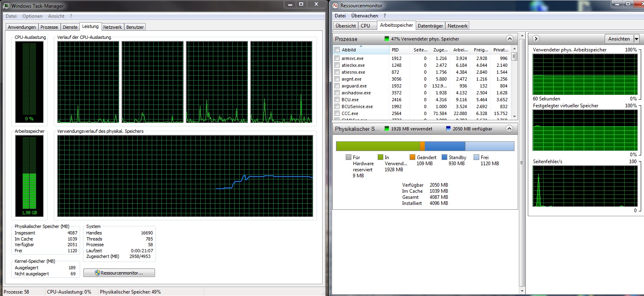Click the Geändert orange legend swatch
Viewport: 644px width, 296px height.
[412, 157]
